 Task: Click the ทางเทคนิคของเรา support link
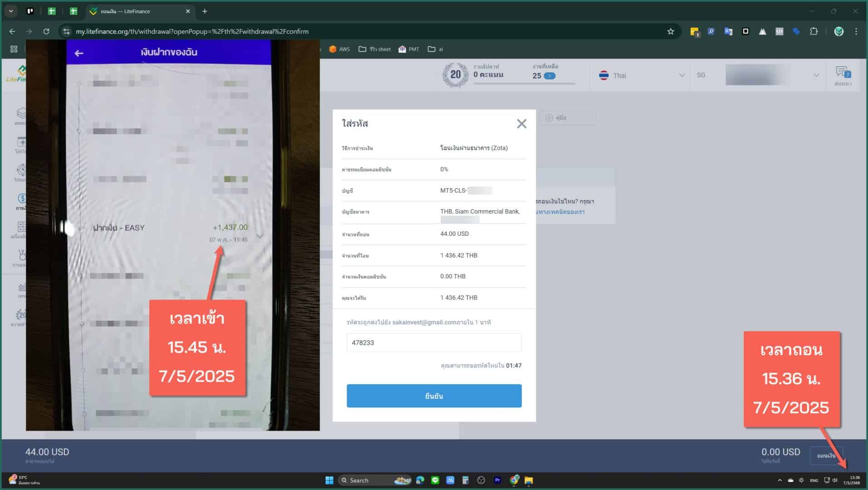(x=561, y=212)
